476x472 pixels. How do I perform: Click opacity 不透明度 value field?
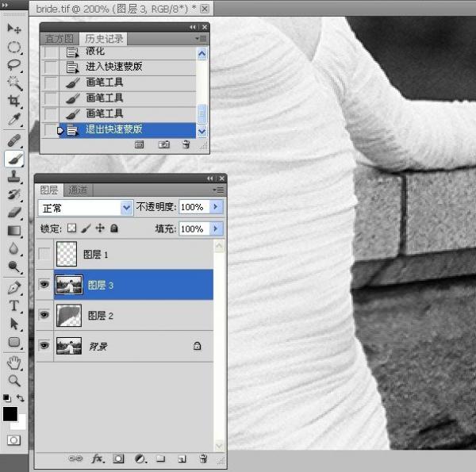[194, 207]
